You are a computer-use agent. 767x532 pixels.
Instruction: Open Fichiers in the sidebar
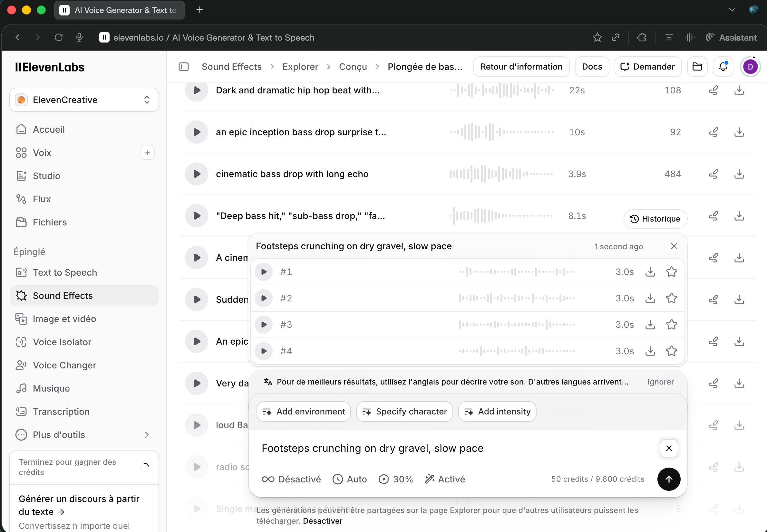pyautogui.click(x=84, y=222)
